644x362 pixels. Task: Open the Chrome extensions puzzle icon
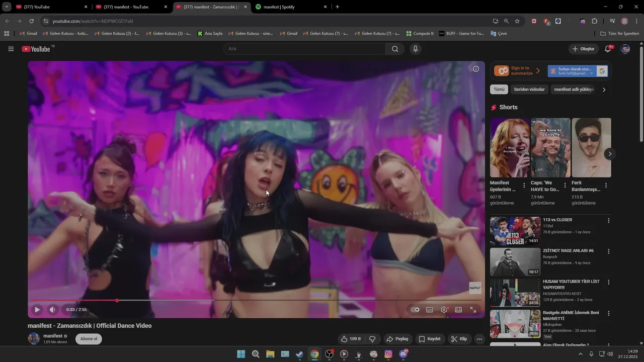click(x=595, y=21)
